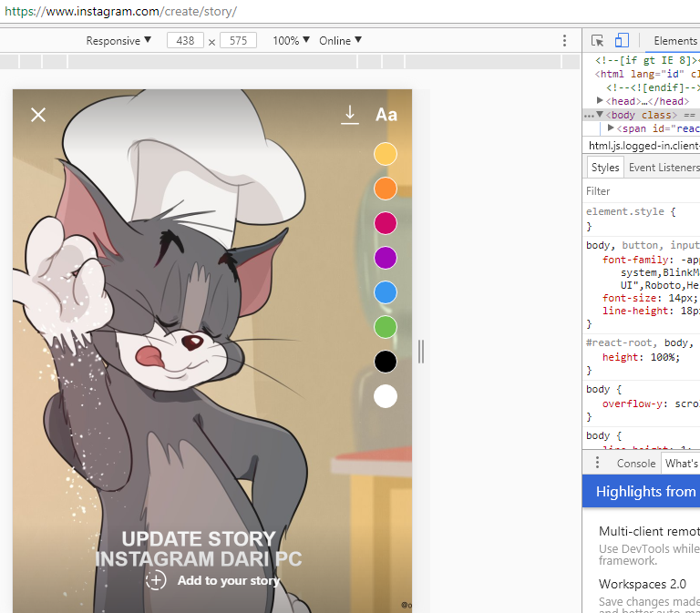
Task: Click the plus circle icon beside Add to your story
Action: [156, 580]
